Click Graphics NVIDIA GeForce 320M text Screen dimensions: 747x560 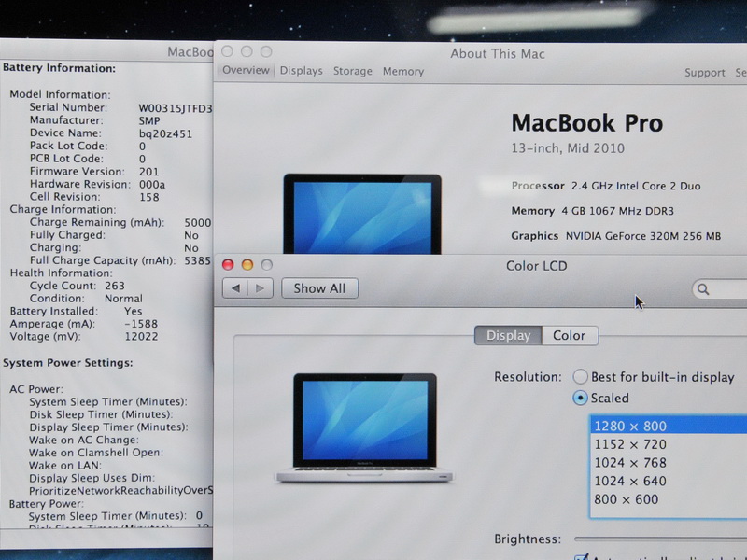click(x=616, y=236)
